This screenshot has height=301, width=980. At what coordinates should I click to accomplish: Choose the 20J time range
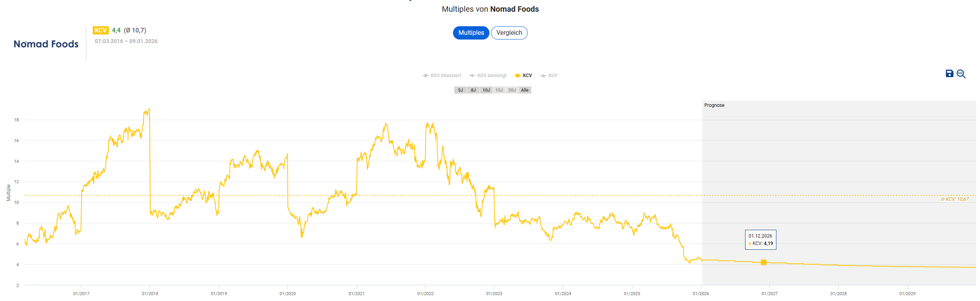click(x=512, y=90)
